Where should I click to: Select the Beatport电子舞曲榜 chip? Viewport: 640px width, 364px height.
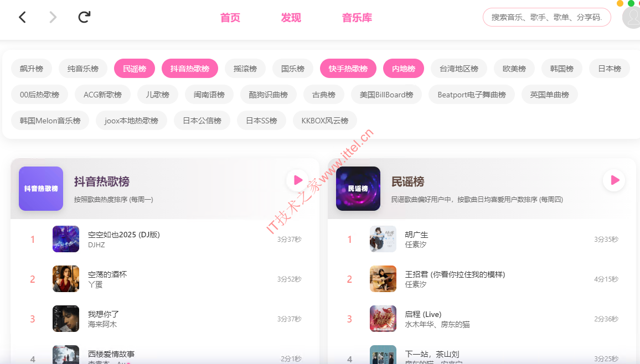pyautogui.click(x=472, y=95)
